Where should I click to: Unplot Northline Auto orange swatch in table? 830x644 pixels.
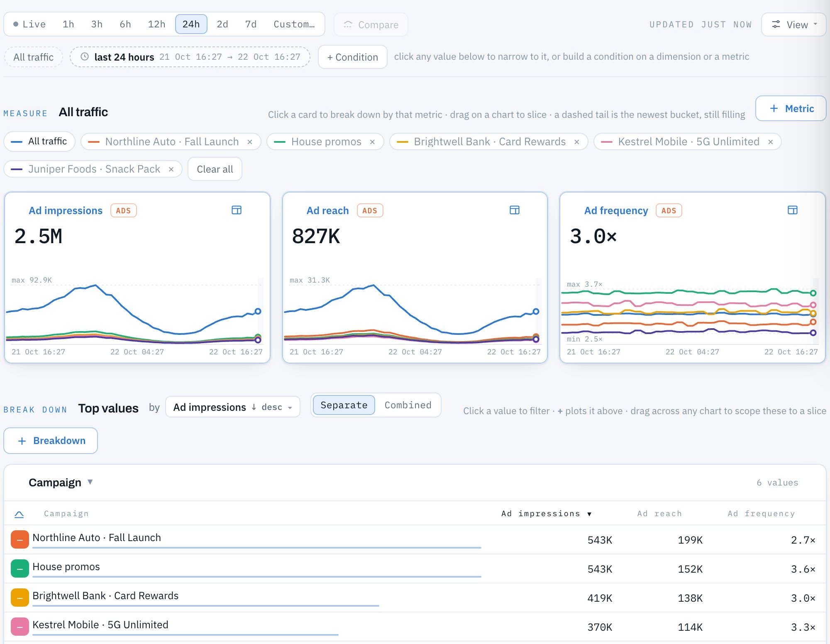click(x=20, y=539)
